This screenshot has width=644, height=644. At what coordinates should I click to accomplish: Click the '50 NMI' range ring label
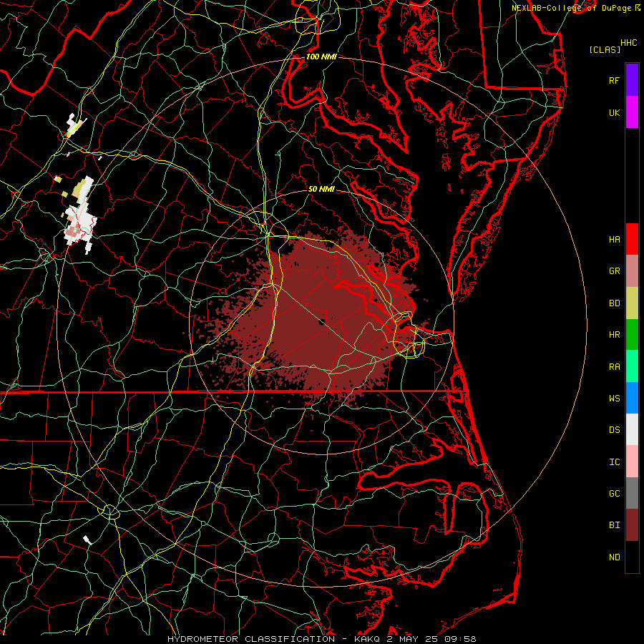coord(321,189)
